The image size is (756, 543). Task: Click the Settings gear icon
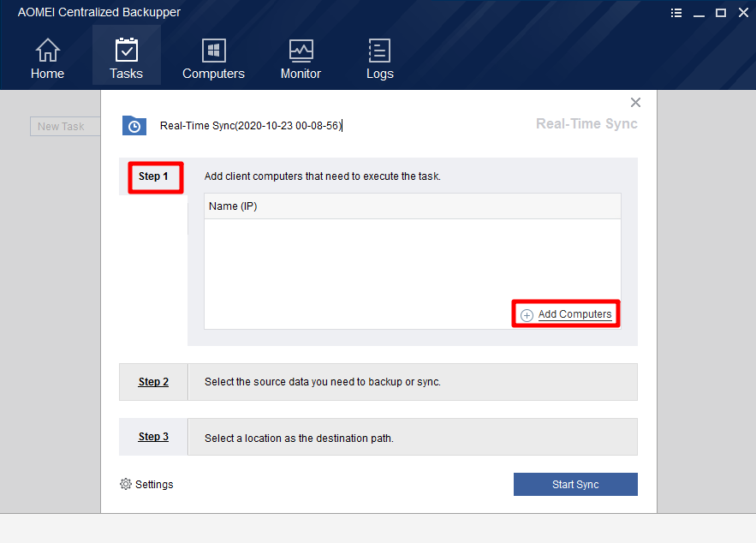click(125, 484)
